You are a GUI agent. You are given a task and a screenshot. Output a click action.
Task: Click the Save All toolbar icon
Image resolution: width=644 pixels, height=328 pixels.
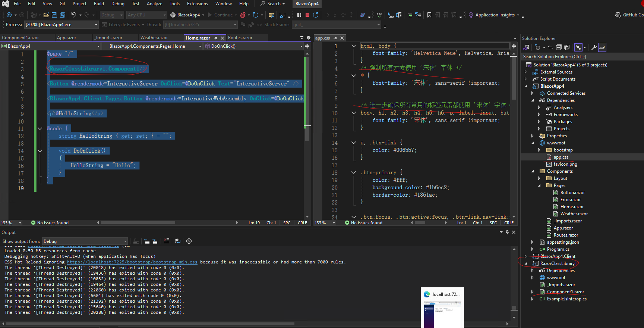pyautogui.click(x=63, y=15)
